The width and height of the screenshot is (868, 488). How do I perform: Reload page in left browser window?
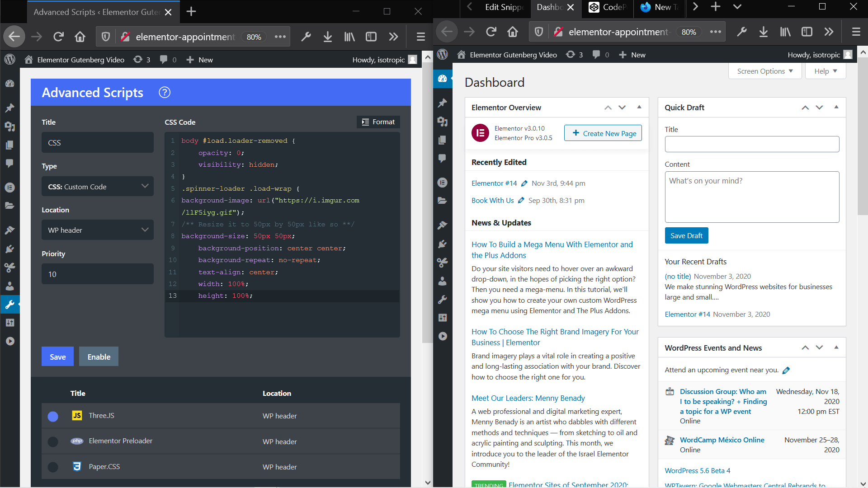point(58,37)
